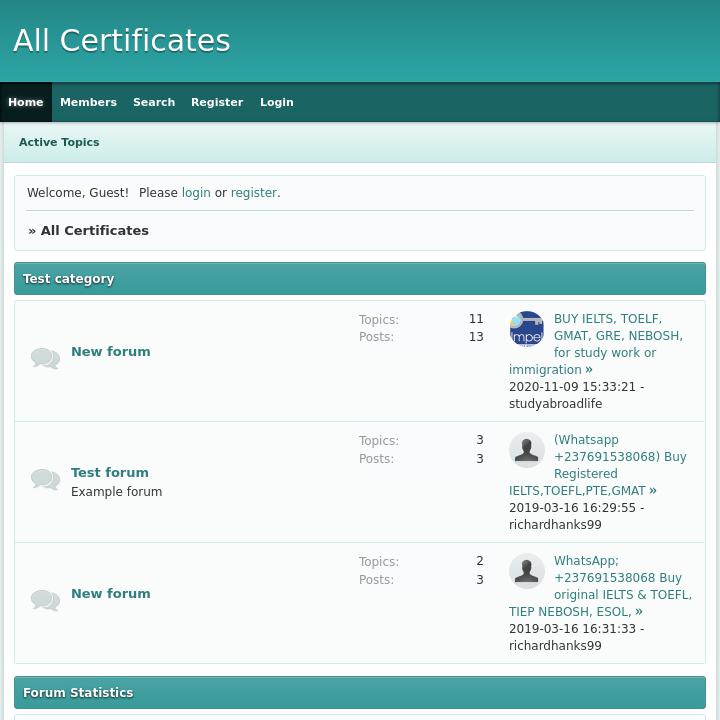This screenshot has width=720, height=720.
Task: Open Search from the navigation bar
Action: (154, 102)
